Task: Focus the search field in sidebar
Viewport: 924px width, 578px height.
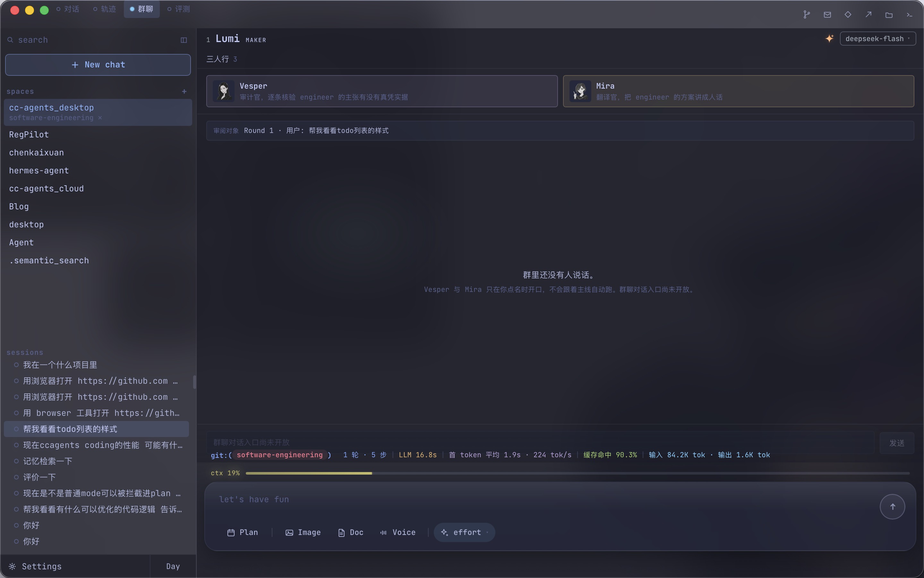Action: [x=92, y=40]
